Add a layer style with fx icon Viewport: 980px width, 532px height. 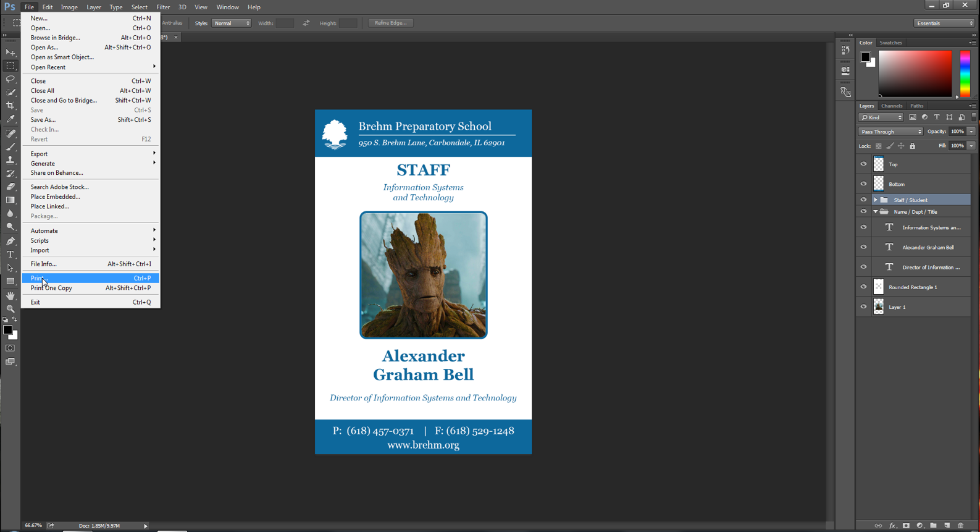[x=892, y=526]
